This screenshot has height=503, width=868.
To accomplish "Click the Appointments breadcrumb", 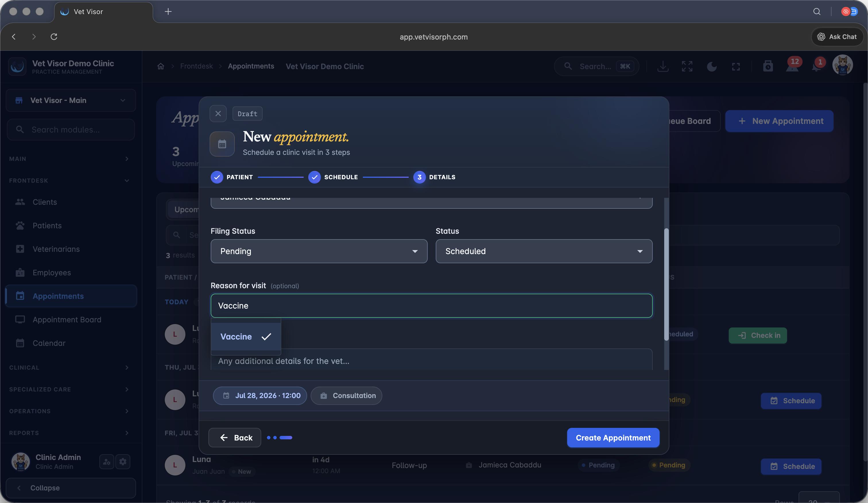I will pyautogui.click(x=251, y=67).
